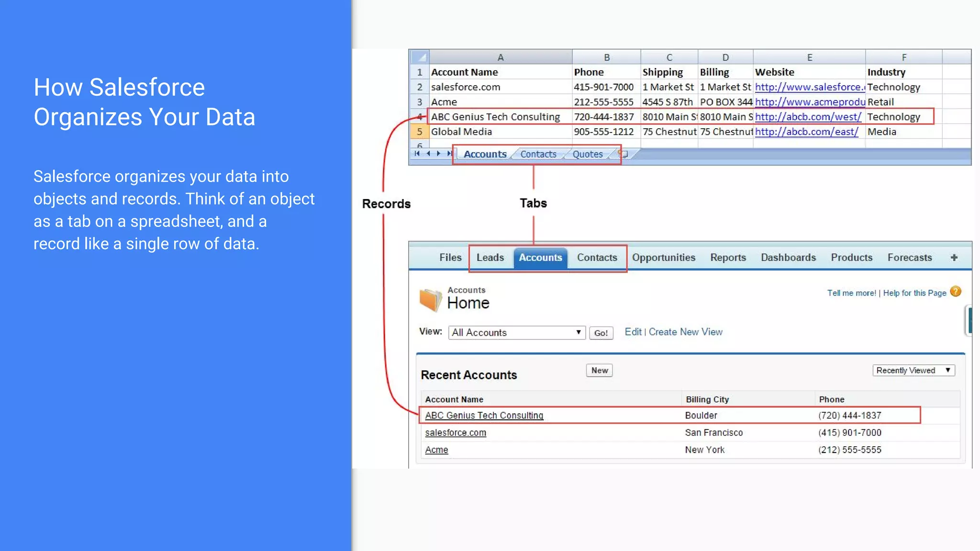
Task: Click the 415-901-7000 phone cell
Action: pyautogui.click(x=606, y=87)
